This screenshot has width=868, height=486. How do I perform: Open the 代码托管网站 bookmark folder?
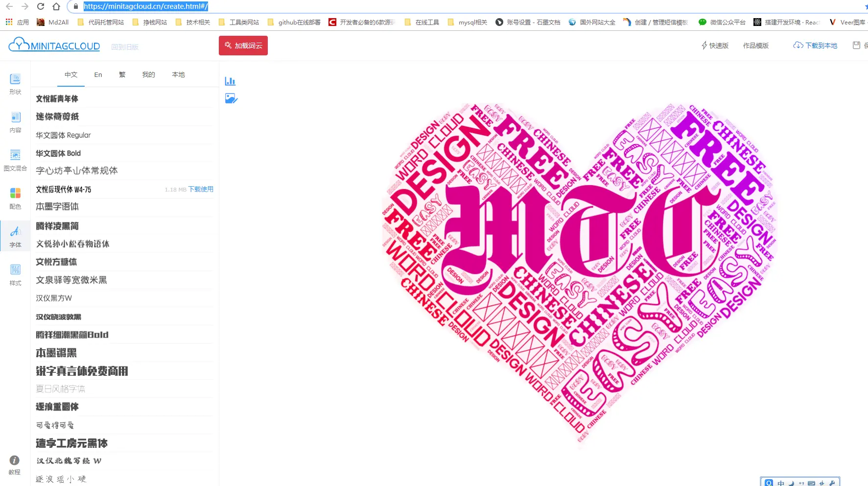(101, 22)
